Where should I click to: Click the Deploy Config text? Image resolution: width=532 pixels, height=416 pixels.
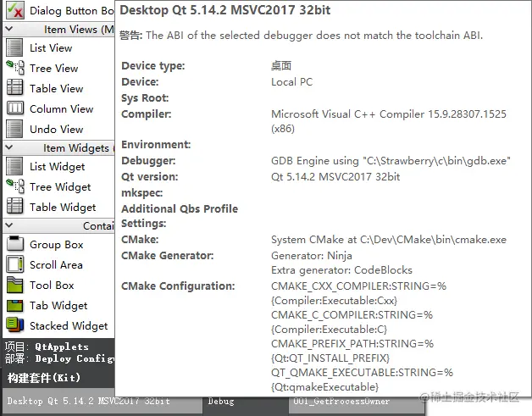point(75,358)
